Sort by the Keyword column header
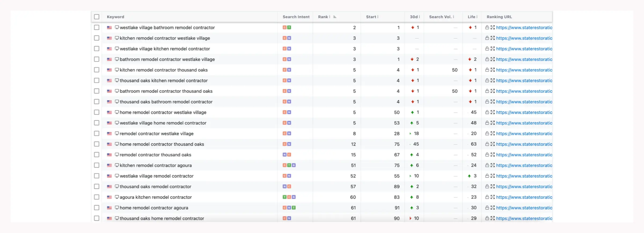The height and width of the screenshot is (233, 644). 115,17
